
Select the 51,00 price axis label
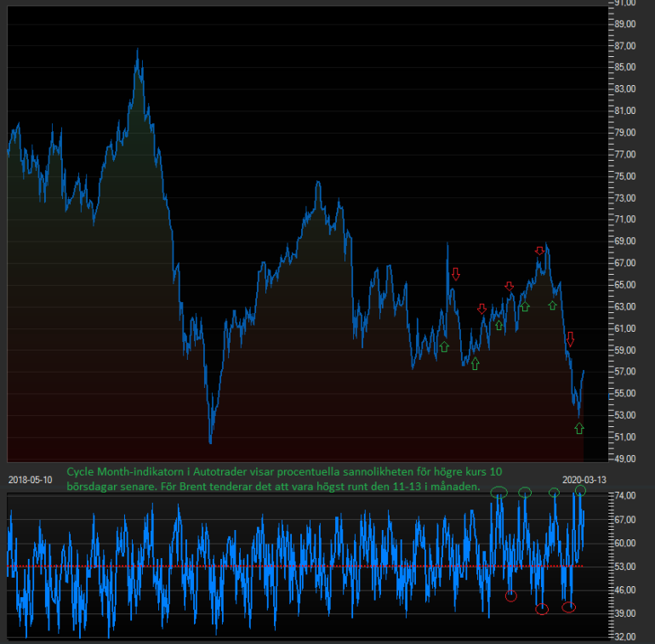click(625, 437)
